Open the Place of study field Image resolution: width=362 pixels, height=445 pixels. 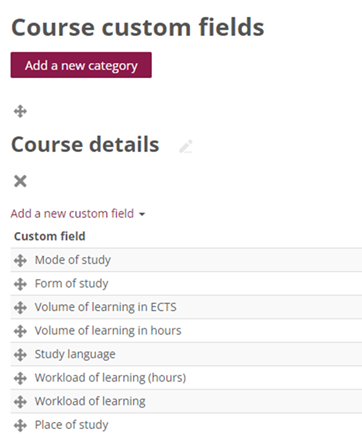point(71,425)
